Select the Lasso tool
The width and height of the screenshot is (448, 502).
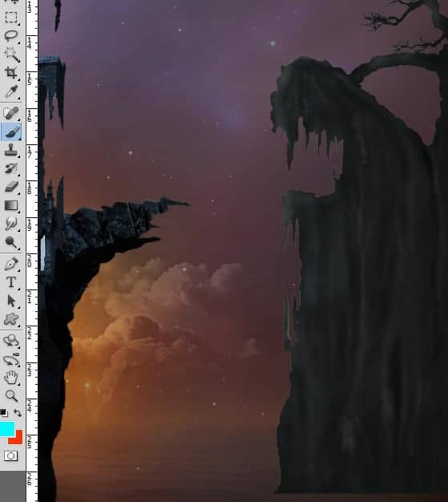coord(11,35)
